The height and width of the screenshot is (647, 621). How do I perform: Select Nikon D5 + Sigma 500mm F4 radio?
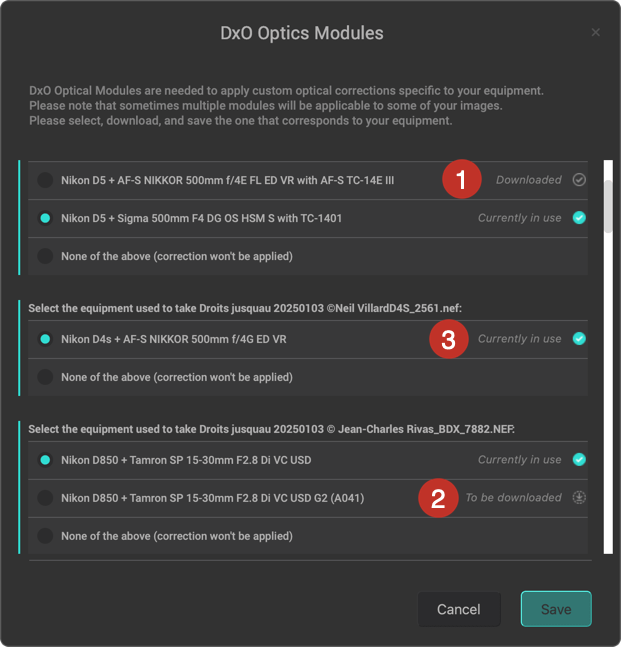point(45,218)
